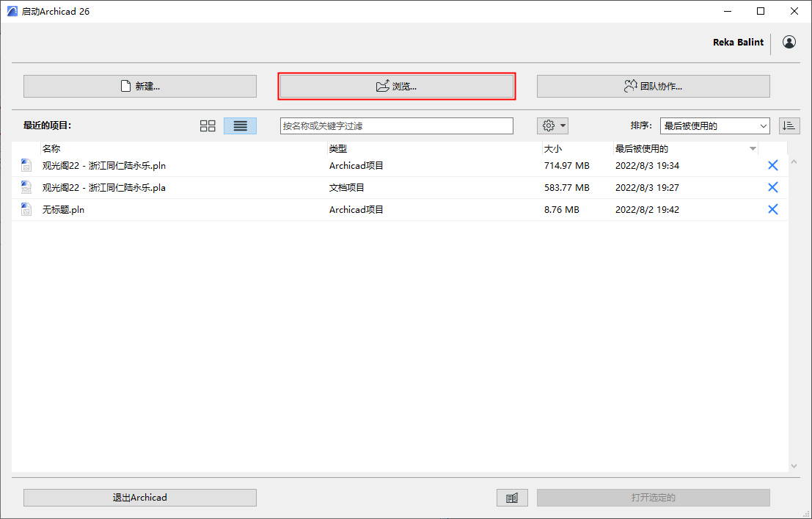Remove 观光阁22 .pla from the recent list
Viewport: 812px width, 519px height.
click(772, 187)
